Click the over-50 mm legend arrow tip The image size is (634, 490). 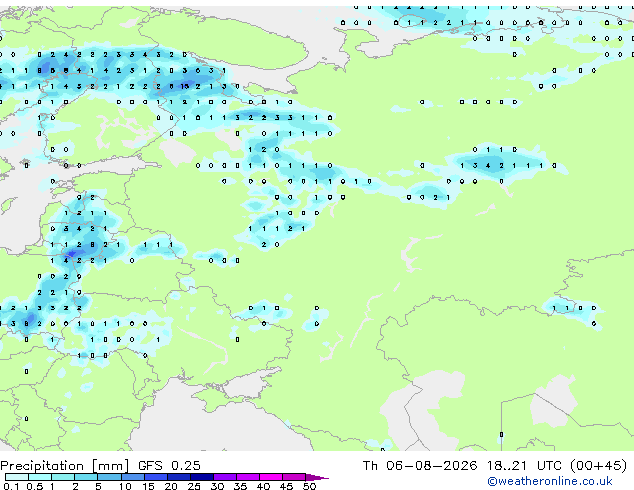click(x=317, y=477)
